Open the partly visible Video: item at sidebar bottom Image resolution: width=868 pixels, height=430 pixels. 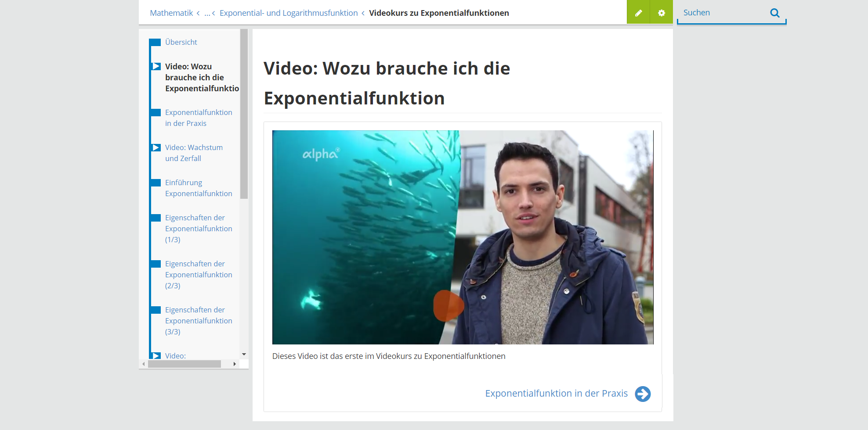(x=175, y=356)
